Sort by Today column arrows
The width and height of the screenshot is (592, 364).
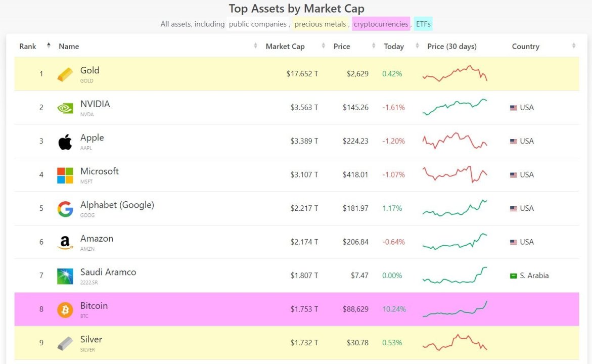[417, 46]
